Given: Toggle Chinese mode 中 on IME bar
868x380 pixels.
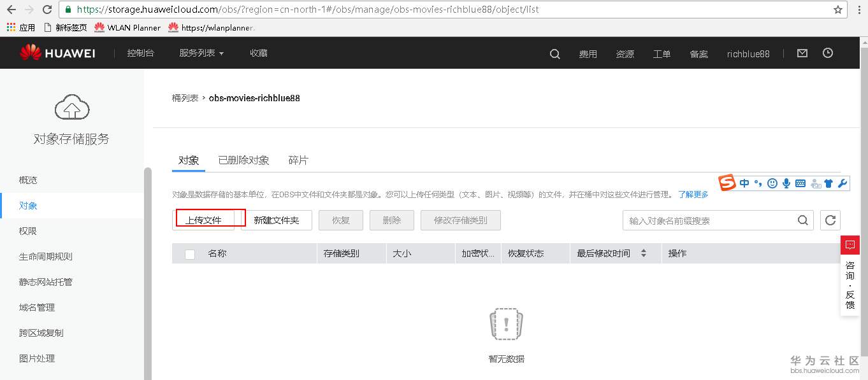Looking at the screenshot, I should [x=745, y=183].
